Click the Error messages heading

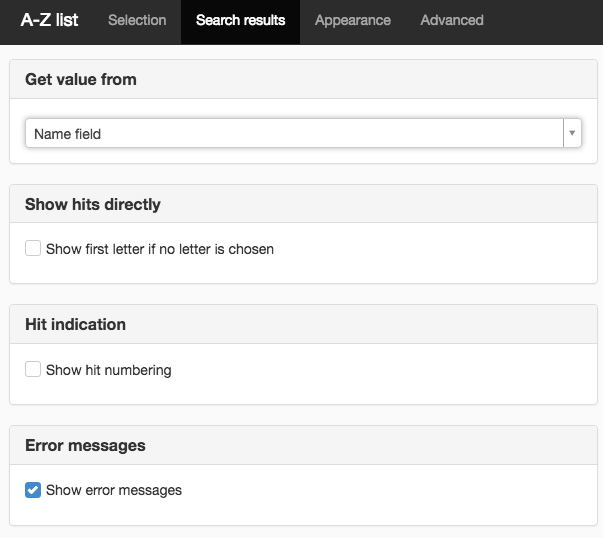pos(85,445)
